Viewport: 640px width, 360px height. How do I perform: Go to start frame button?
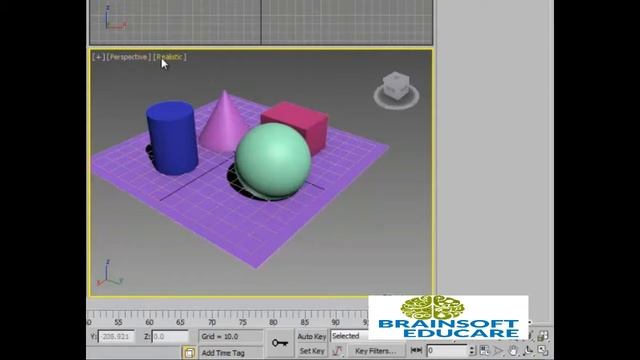point(416,350)
